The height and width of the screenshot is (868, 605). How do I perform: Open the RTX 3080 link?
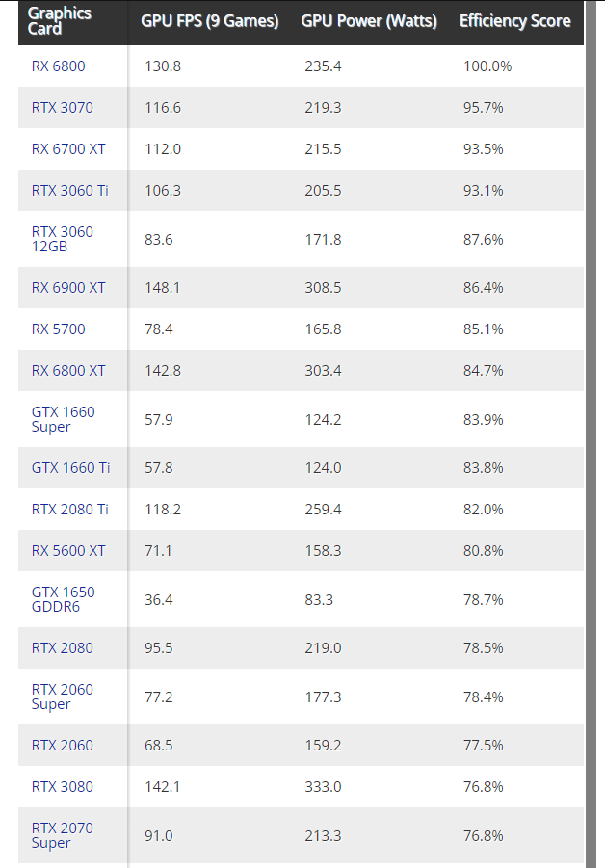coord(63,786)
